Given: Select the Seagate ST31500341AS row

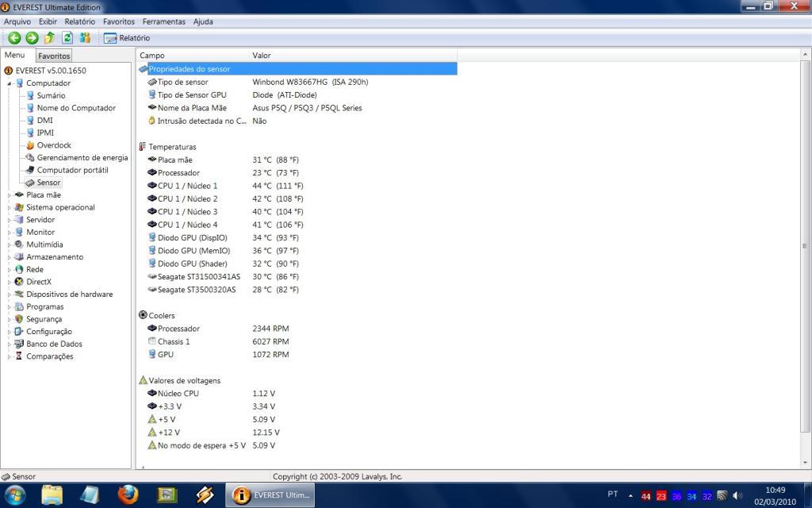Looking at the screenshot, I should coord(297,276).
